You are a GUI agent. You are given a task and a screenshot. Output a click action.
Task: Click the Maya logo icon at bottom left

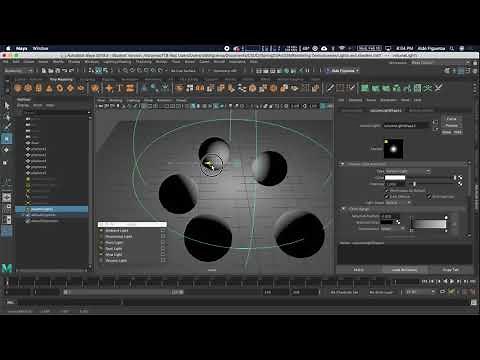(7, 268)
